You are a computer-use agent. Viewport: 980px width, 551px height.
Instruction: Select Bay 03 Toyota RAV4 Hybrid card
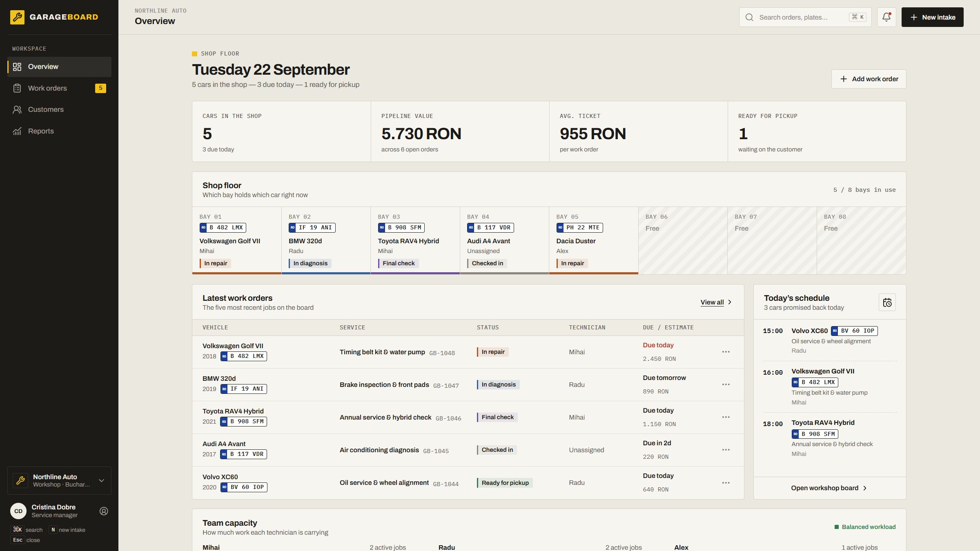(x=415, y=240)
